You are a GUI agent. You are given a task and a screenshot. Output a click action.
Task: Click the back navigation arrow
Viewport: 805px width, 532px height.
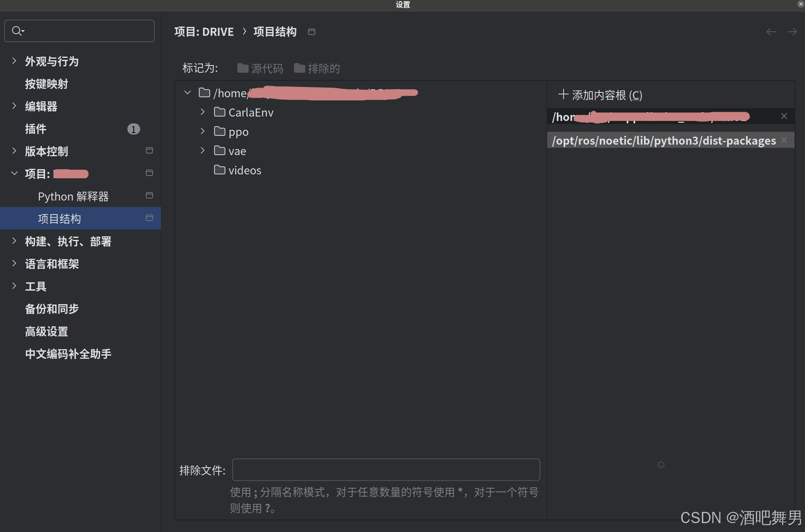(x=770, y=31)
